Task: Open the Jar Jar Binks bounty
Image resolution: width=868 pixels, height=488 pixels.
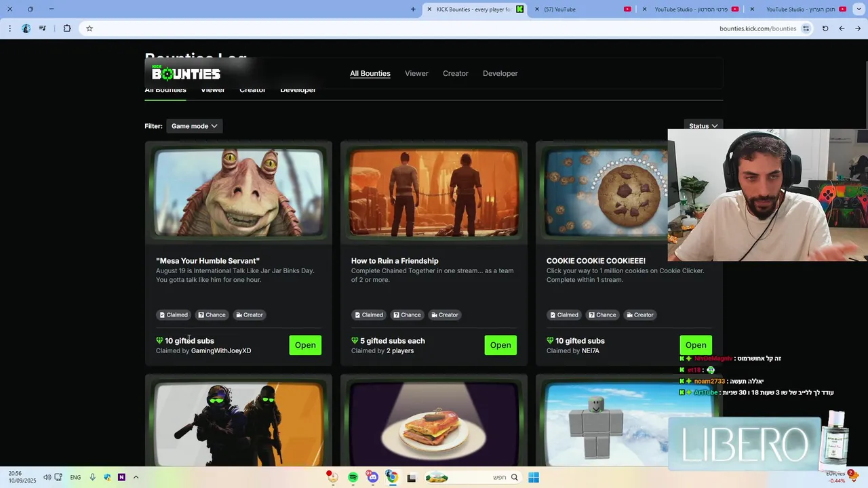Action: pos(305,345)
